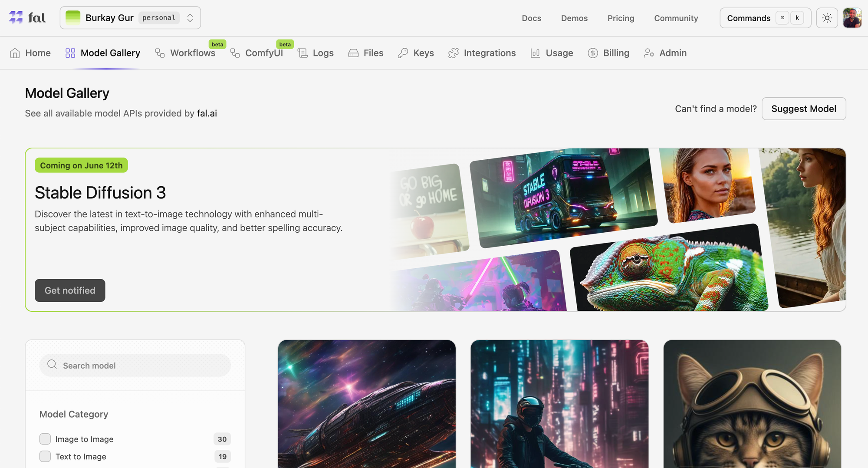Follow the fal.ai link
The image size is (868, 468).
pos(207,113)
